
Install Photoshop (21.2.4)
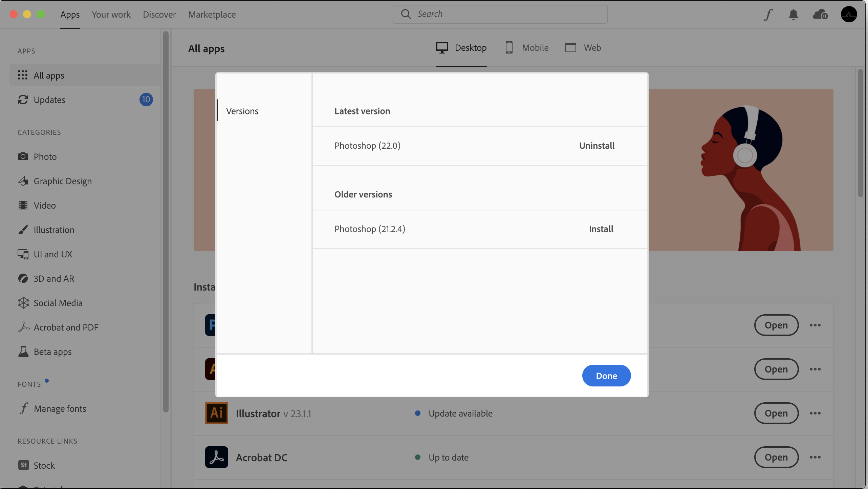pos(601,229)
